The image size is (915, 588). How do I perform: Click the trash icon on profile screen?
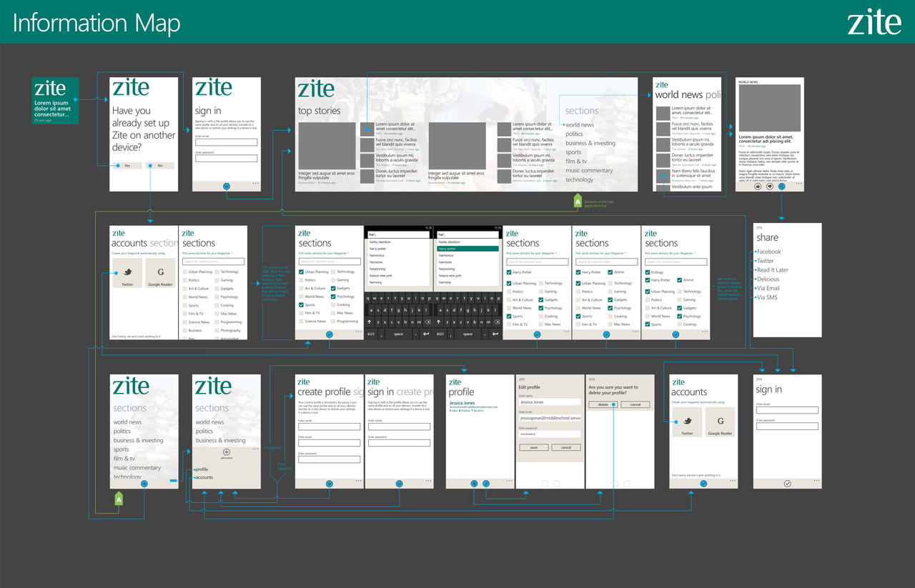[x=474, y=484]
